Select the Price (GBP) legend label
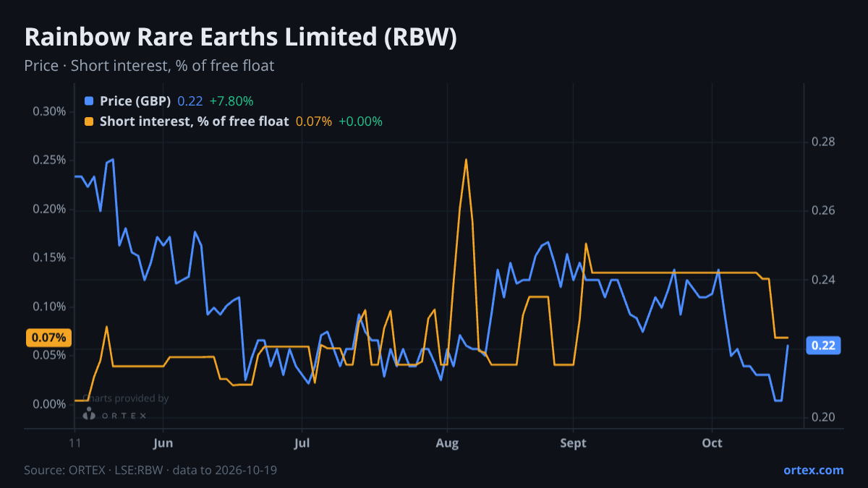Screen dimensions: 868x488 135,101
